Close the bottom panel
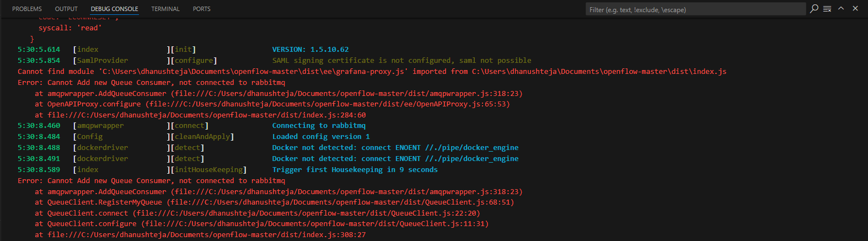 coord(855,9)
